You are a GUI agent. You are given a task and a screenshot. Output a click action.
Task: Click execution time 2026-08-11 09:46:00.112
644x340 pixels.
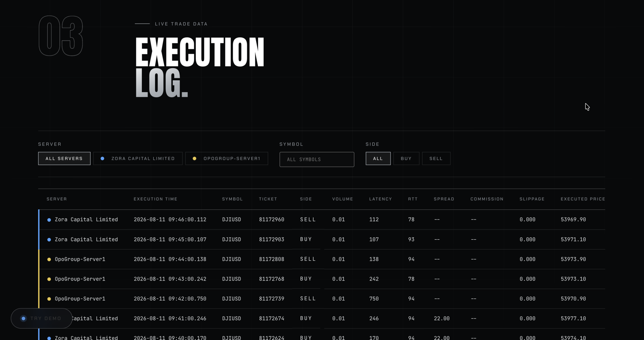pyautogui.click(x=170, y=220)
